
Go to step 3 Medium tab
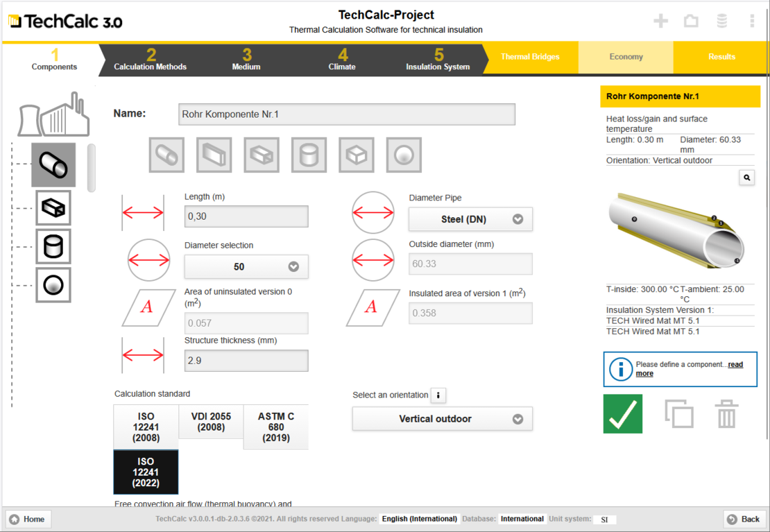[x=246, y=60]
